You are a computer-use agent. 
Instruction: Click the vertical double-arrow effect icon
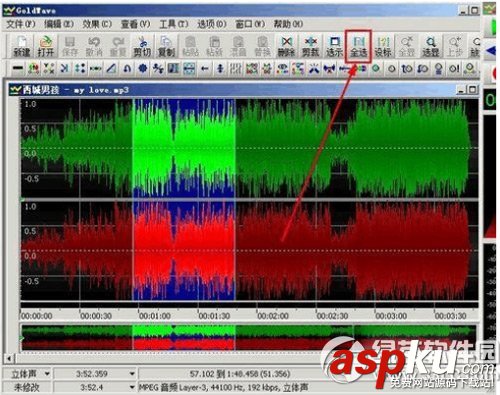(x=220, y=69)
